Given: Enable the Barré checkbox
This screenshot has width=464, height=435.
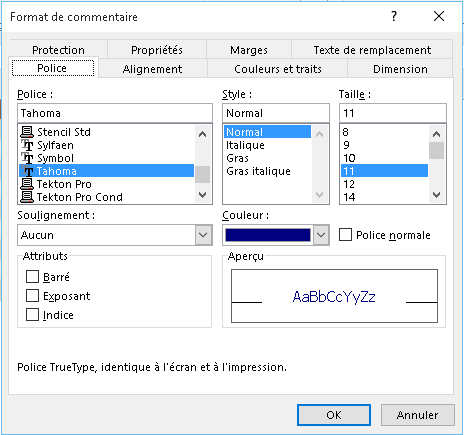Looking at the screenshot, I should point(32,277).
